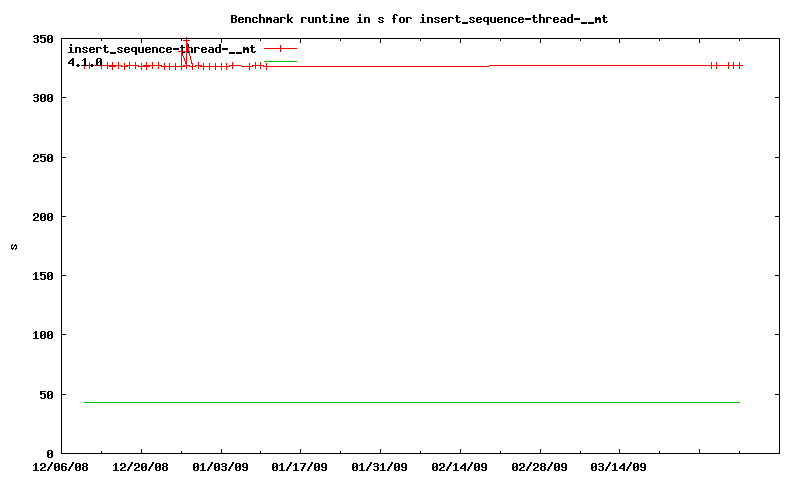This screenshot has width=800, height=480.
Task: Click the first red data point marker
Action: (x=85, y=66)
